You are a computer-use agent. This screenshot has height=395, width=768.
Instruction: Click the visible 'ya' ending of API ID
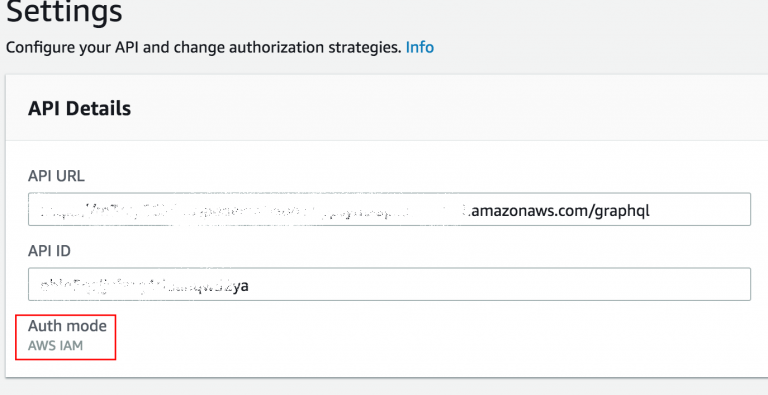coord(240,286)
